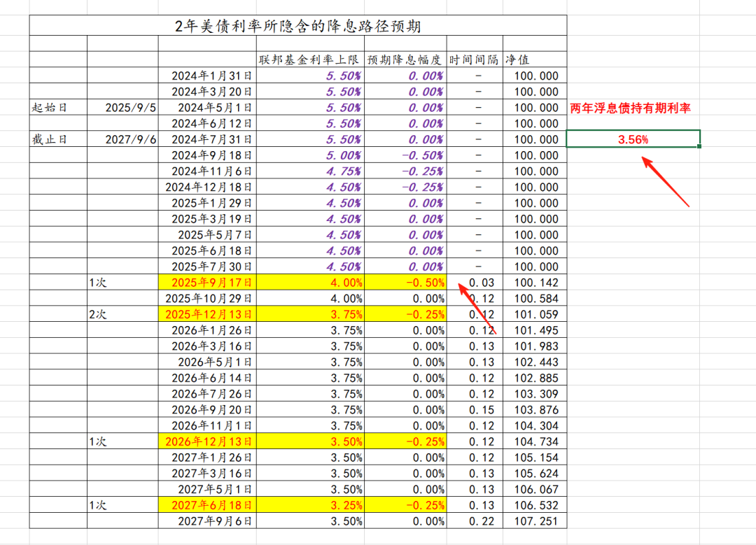
Task: Click the red 两年浮息债持有期利率 label
Action: (x=631, y=108)
